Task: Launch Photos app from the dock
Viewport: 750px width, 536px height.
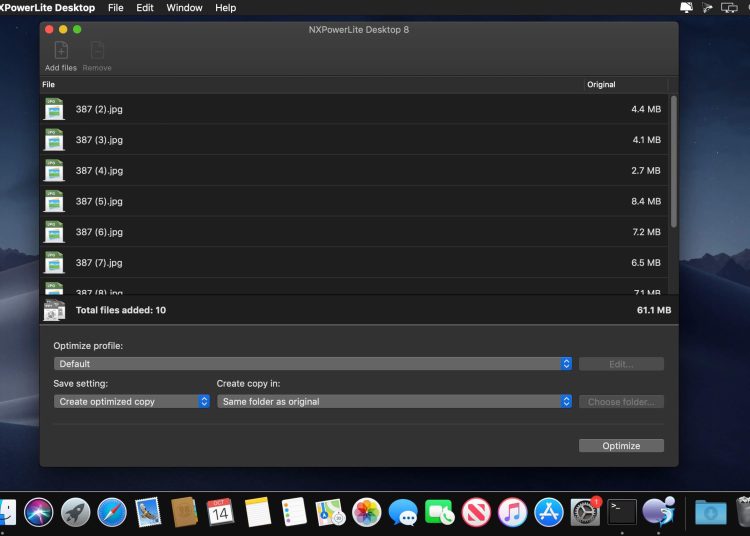Action: coord(367,513)
